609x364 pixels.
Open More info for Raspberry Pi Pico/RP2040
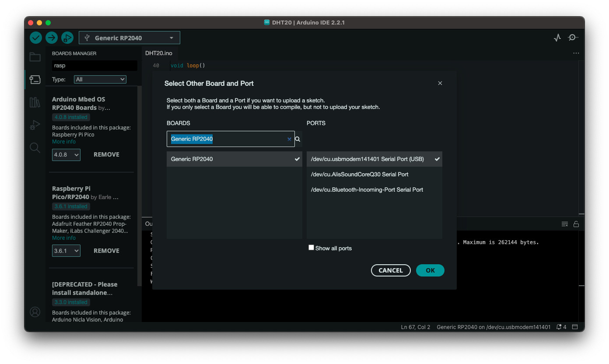[x=64, y=238]
